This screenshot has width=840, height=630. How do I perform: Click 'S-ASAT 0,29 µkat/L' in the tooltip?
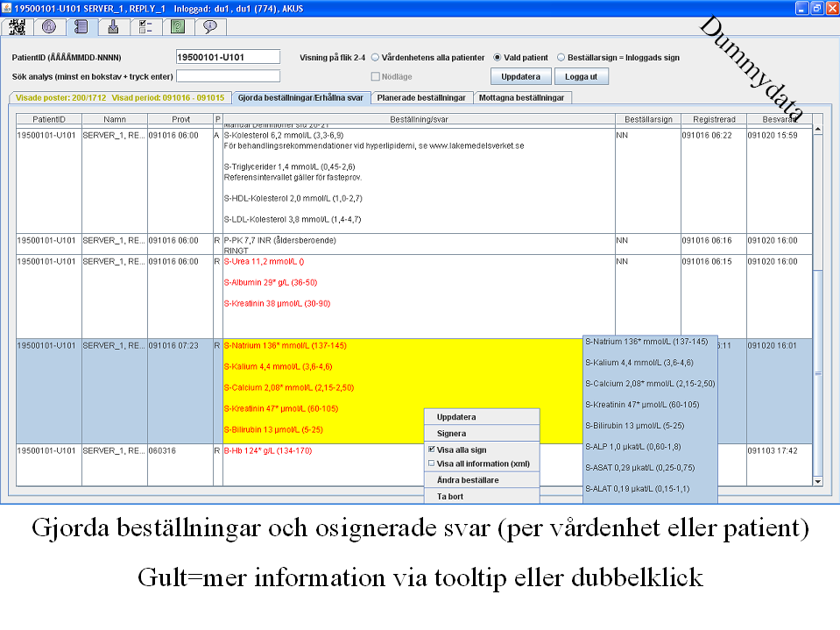coord(640,468)
